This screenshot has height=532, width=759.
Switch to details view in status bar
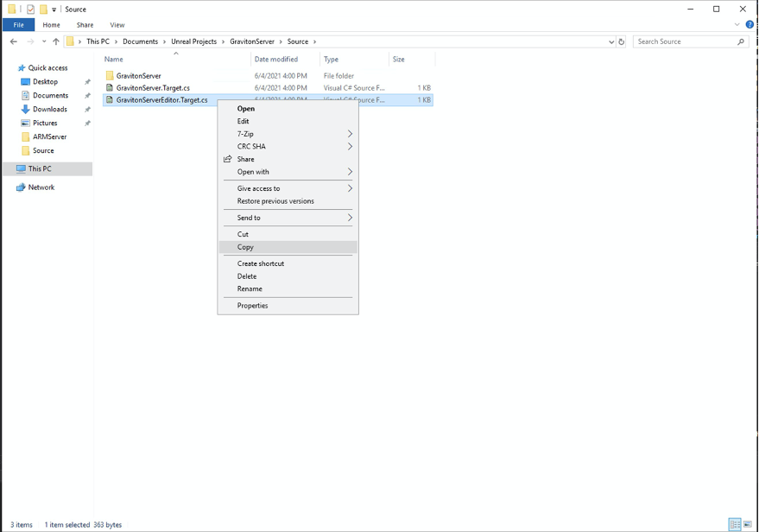(735, 524)
